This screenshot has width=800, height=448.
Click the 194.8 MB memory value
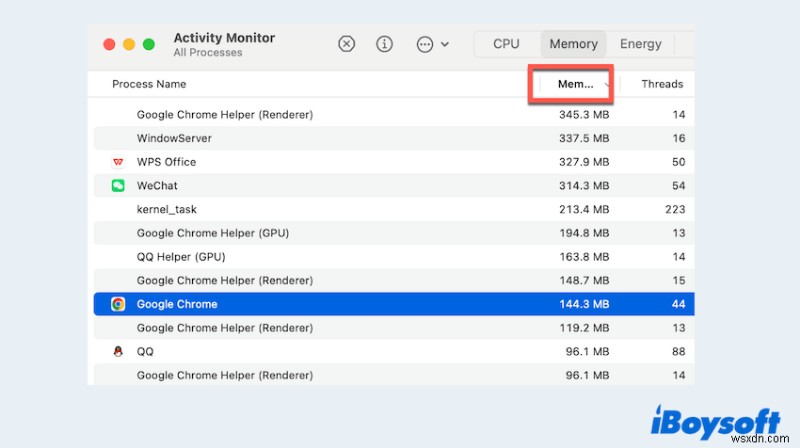[x=584, y=233]
